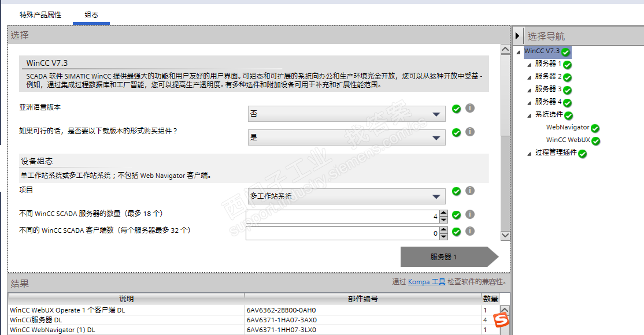Decrease SCADA server count with down arrow
This screenshot has width=644, height=335.
[x=443, y=219]
